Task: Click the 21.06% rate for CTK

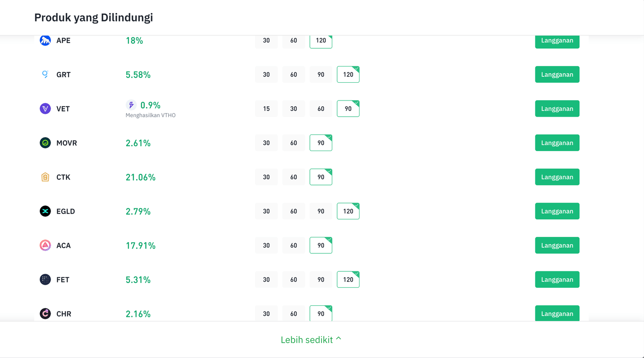Action: click(140, 177)
